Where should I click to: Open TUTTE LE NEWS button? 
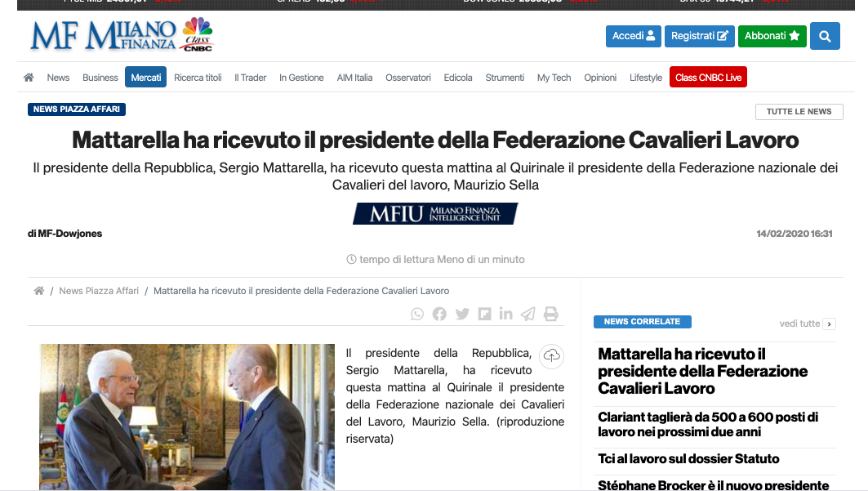799,112
